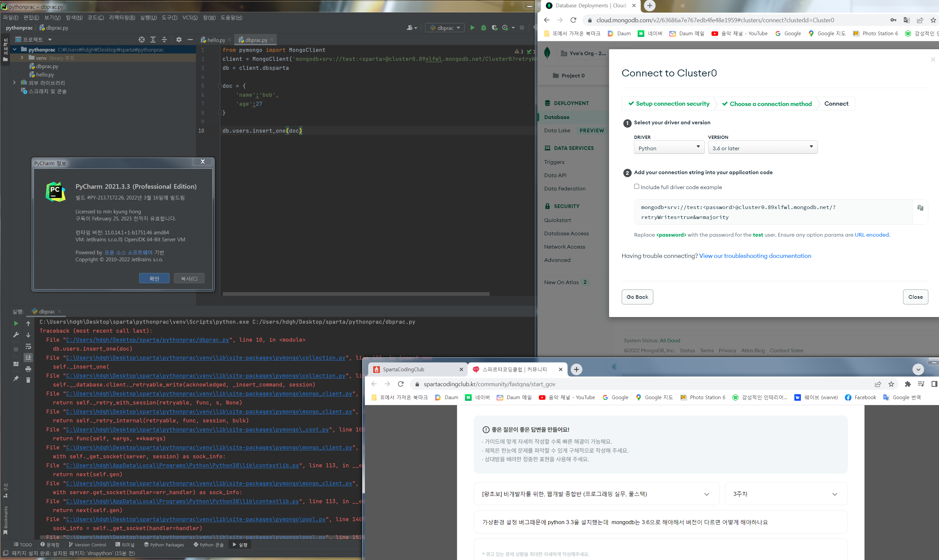Copy the MongoDB connection string icon

pyautogui.click(x=920, y=207)
